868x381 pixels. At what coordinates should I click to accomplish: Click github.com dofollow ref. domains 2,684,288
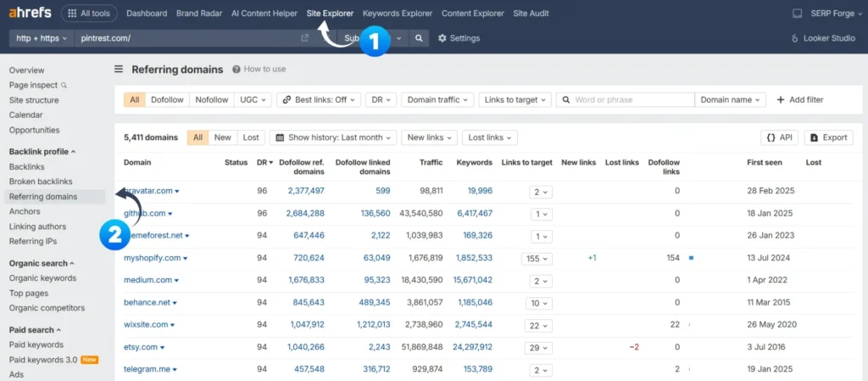[306, 213]
